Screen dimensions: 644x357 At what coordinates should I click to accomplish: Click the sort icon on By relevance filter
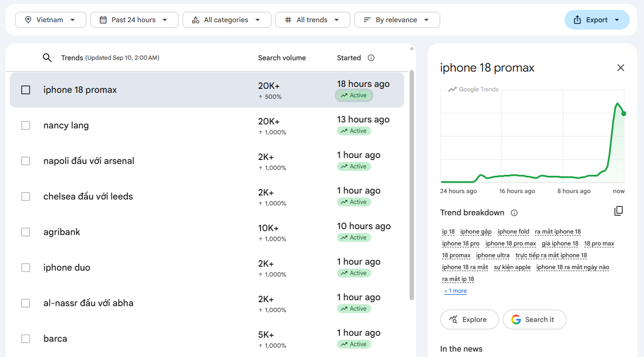[367, 20]
